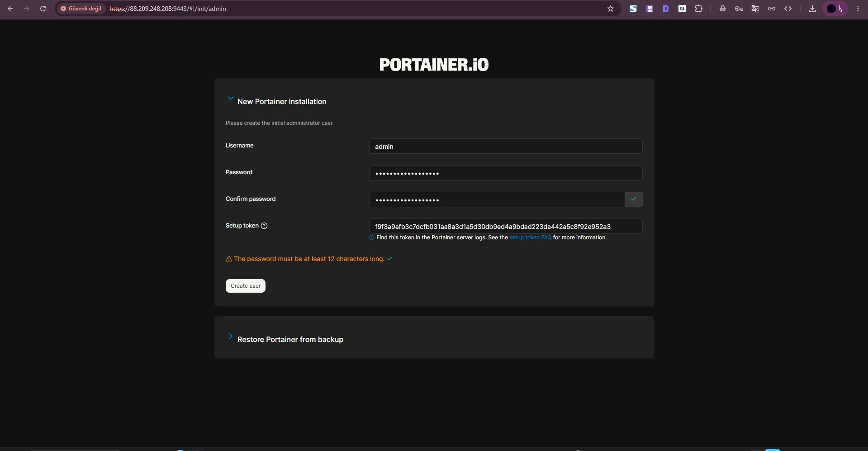
Task: Open the purple trophy extension icon
Action: 650,9
